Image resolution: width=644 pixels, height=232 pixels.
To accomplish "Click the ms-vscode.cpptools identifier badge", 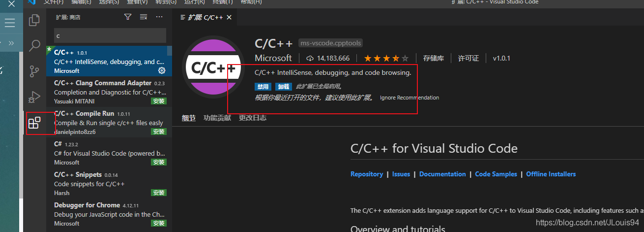I will point(330,43).
